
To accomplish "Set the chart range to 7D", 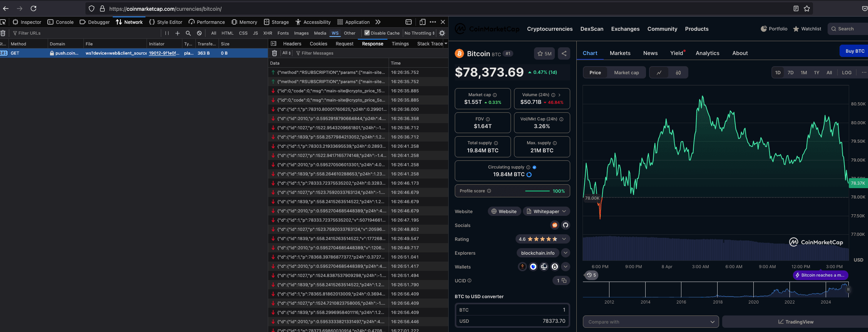I will tap(791, 72).
